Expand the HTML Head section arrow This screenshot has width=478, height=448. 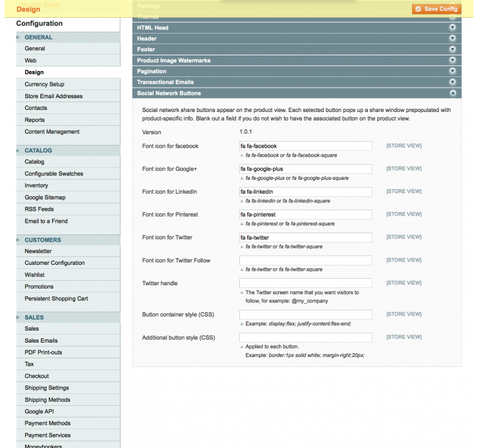coord(452,28)
